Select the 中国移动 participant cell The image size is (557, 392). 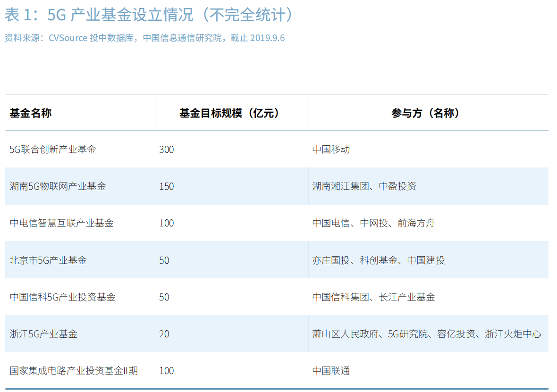pyautogui.click(x=331, y=150)
